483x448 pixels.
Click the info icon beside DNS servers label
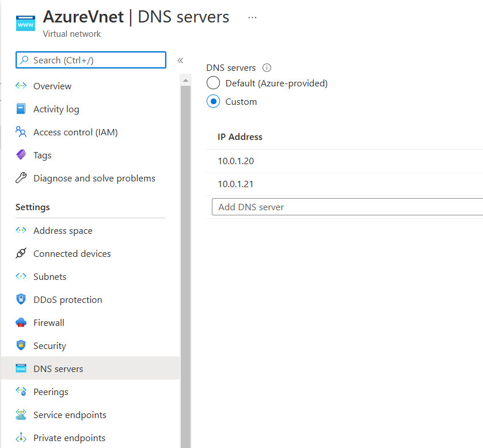pyautogui.click(x=267, y=68)
